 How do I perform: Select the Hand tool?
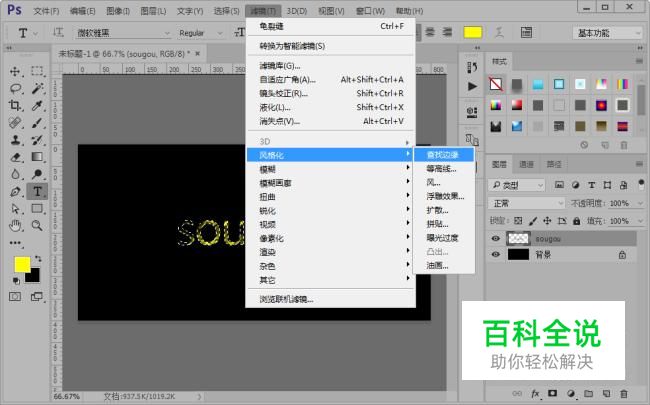tap(15, 226)
